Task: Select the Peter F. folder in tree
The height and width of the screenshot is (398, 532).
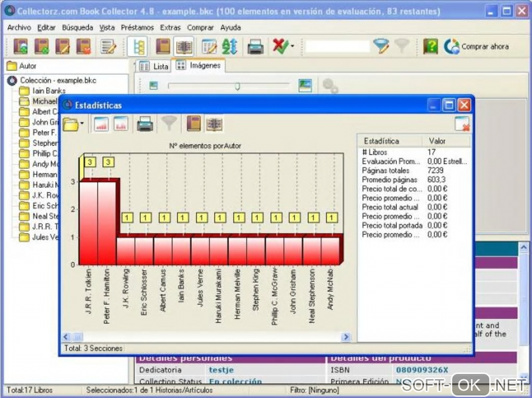Action: [45, 132]
